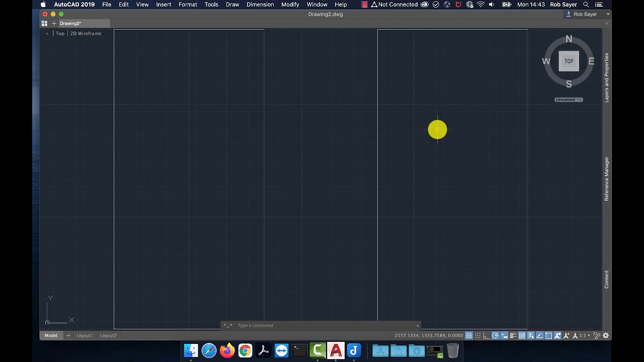This screenshot has width=644, height=362.
Task: Open Safari from the Dock
Action: coord(209,350)
